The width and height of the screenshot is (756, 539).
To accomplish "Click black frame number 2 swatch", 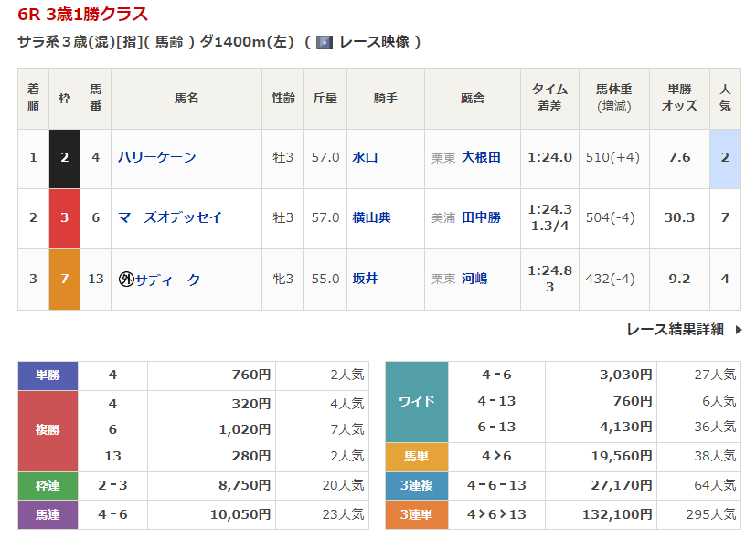I will pos(64,157).
